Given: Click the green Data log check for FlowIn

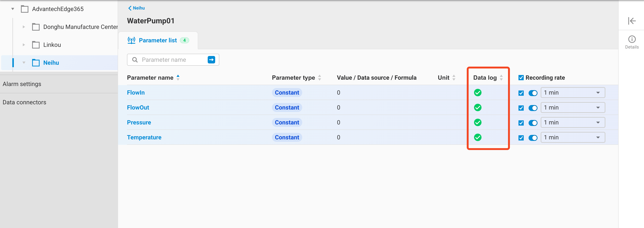Looking at the screenshot, I should click(x=478, y=93).
